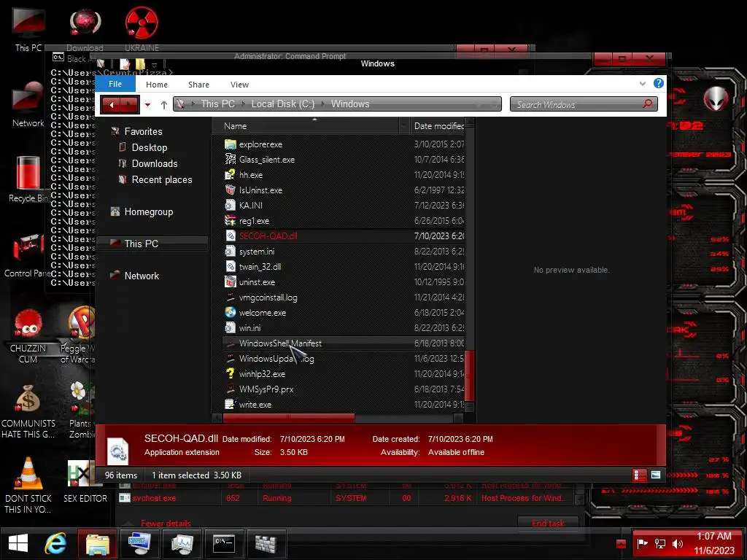Select the KA.INI file icon

(x=230, y=205)
